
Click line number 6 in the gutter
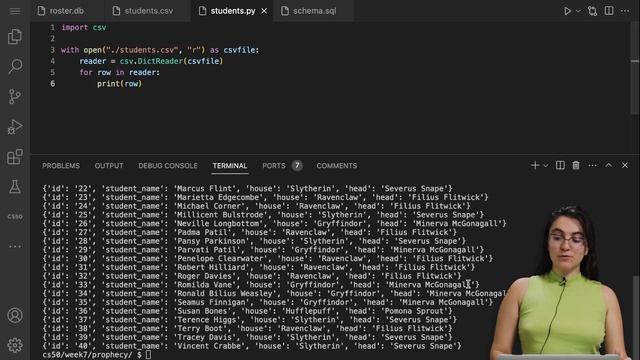pos(52,83)
